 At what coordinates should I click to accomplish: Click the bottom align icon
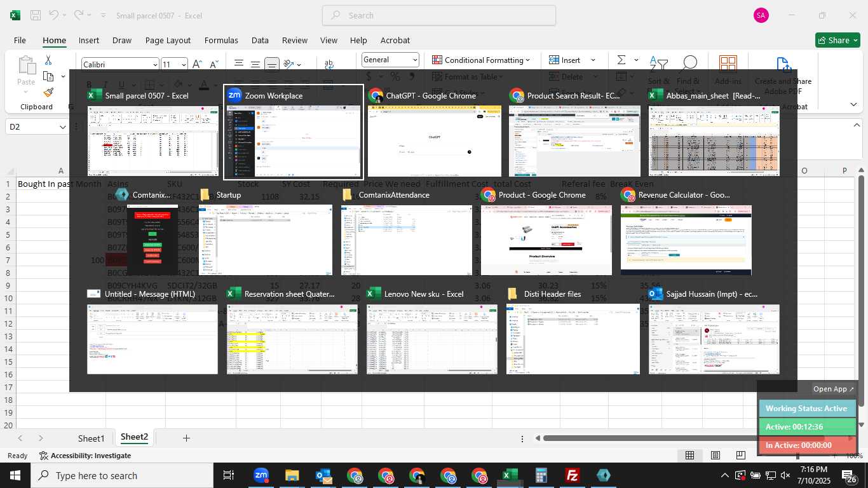coord(272,64)
